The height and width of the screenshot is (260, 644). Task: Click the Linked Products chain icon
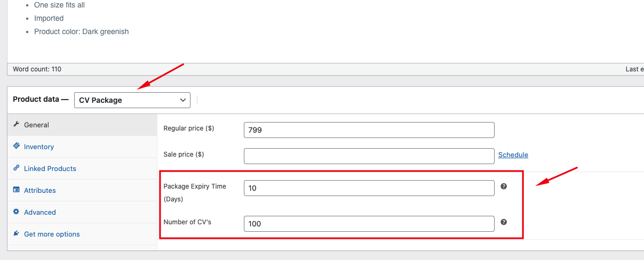(x=16, y=168)
